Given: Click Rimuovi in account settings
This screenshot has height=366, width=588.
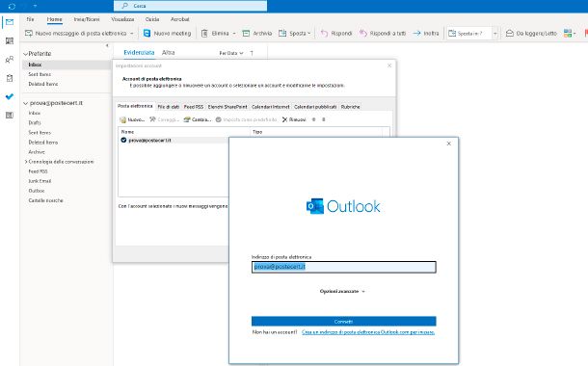Looking at the screenshot, I should coord(294,119).
